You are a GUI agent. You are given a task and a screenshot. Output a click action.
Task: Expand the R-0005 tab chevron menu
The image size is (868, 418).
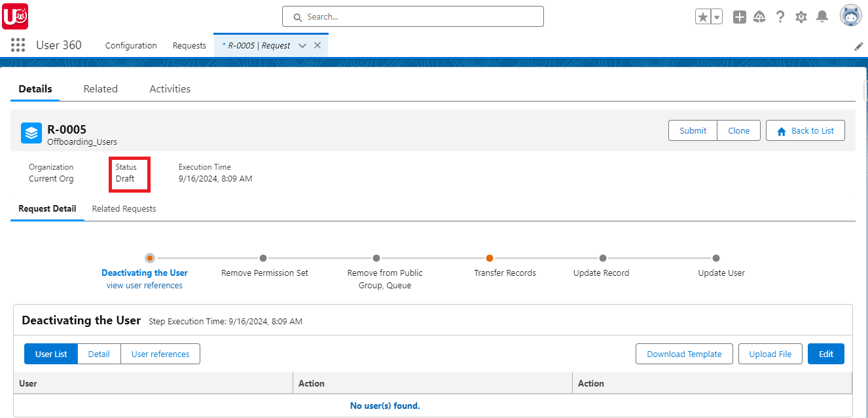[x=302, y=45]
